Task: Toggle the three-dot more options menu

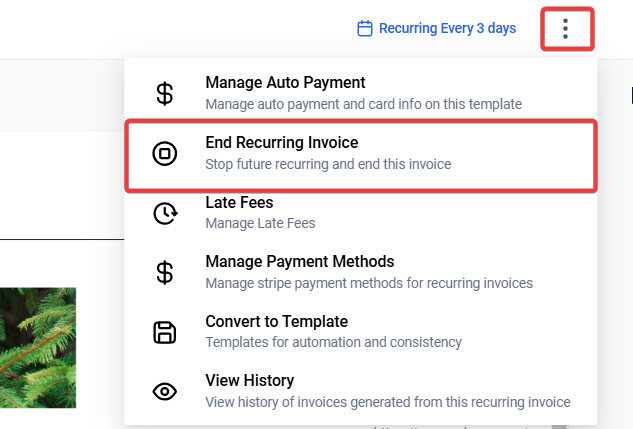Action: 566,29
